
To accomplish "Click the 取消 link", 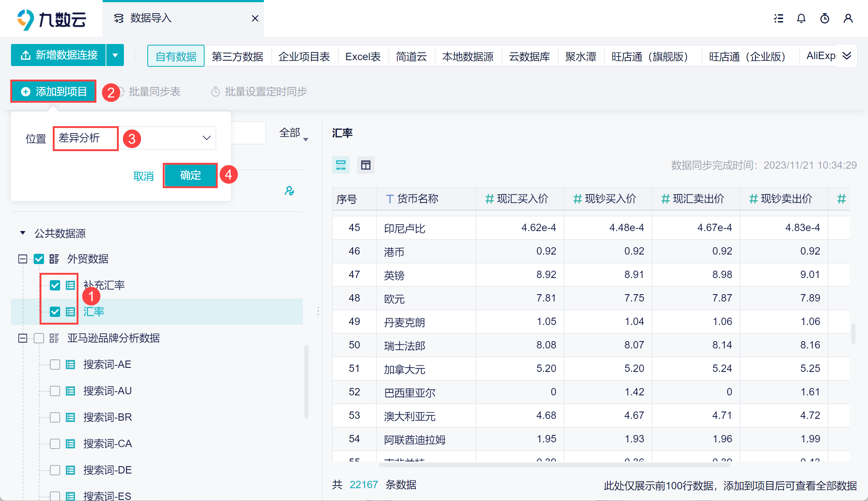I will 143,176.
